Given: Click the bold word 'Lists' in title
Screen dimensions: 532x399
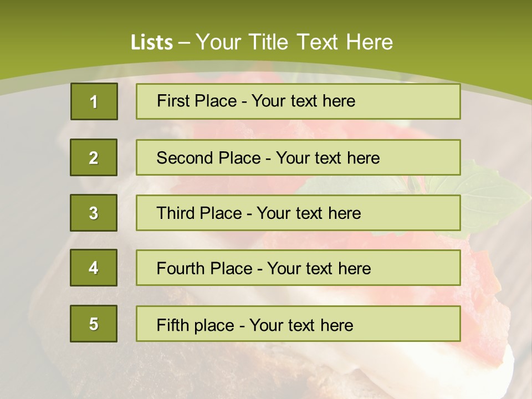Looking at the screenshot, I should (x=152, y=42).
